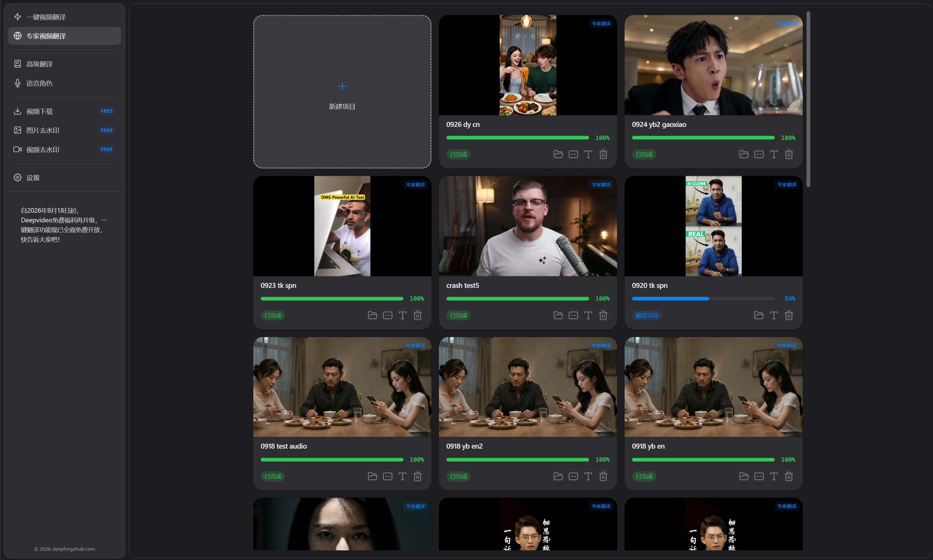Click subtitle icon on 0923 tk spn card

387,316
